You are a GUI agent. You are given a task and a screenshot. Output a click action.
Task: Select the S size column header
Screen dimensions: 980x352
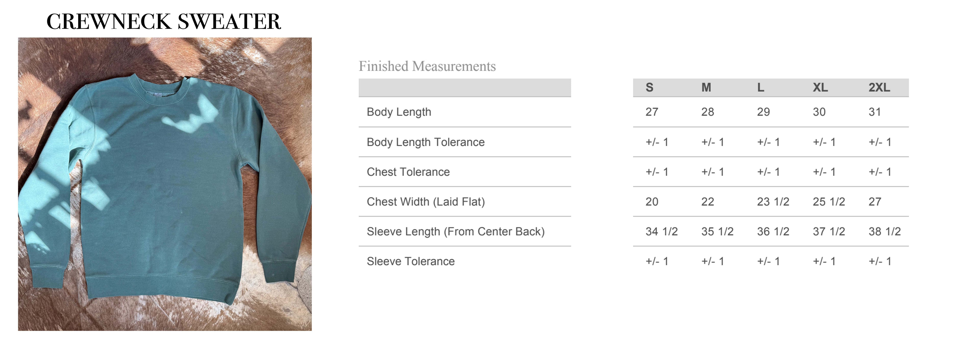(650, 88)
